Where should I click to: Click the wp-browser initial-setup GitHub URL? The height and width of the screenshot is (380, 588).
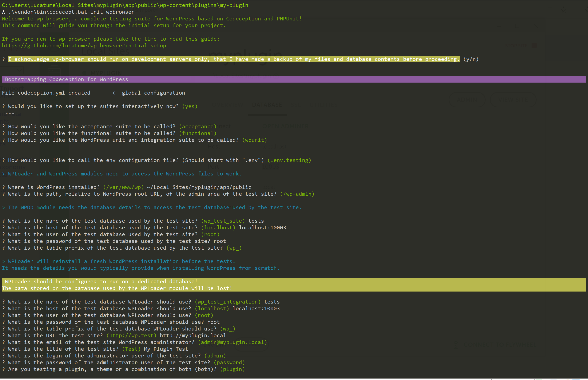[x=84, y=46]
